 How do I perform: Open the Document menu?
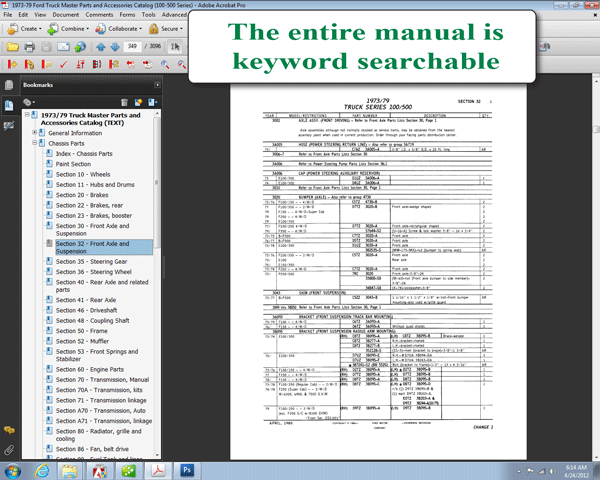pyautogui.click(x=66, y=15)
